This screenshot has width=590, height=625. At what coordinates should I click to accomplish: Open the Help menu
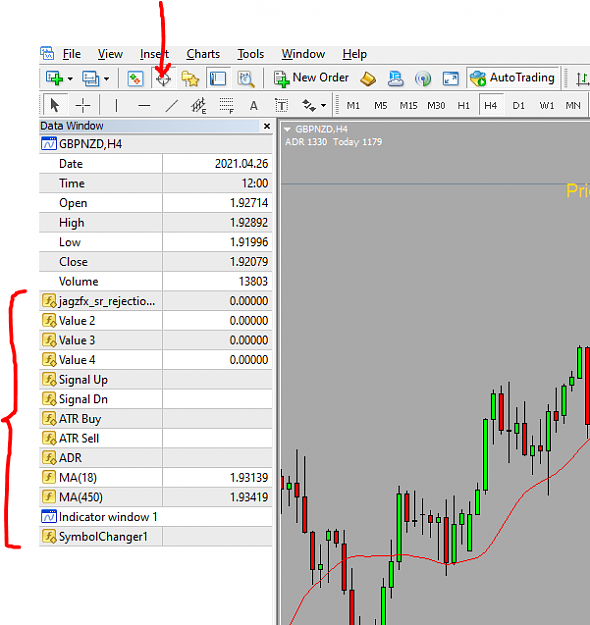point(354,54)
